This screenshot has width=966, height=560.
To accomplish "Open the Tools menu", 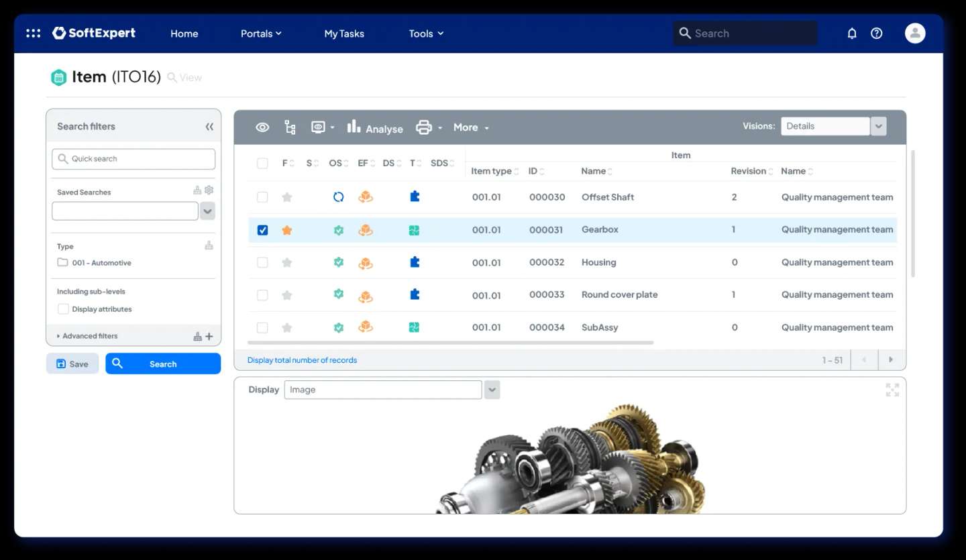I will (425, 33).
